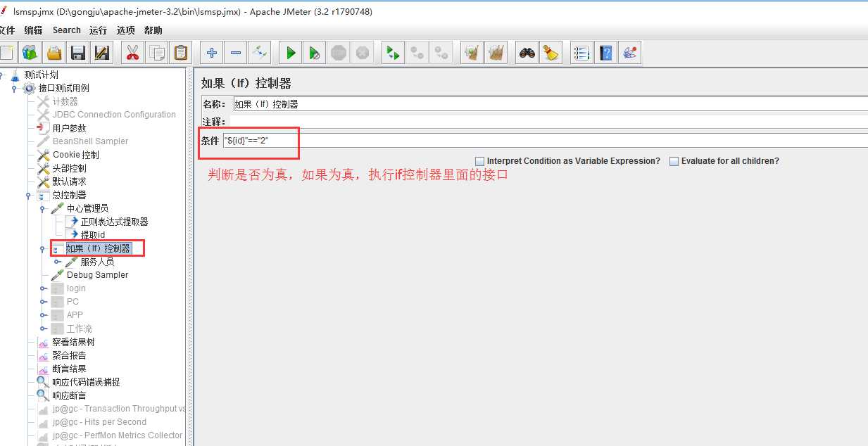Click the New test plan toolbar icon
This screenshot has width=868, height=446.
click(6, 53)
